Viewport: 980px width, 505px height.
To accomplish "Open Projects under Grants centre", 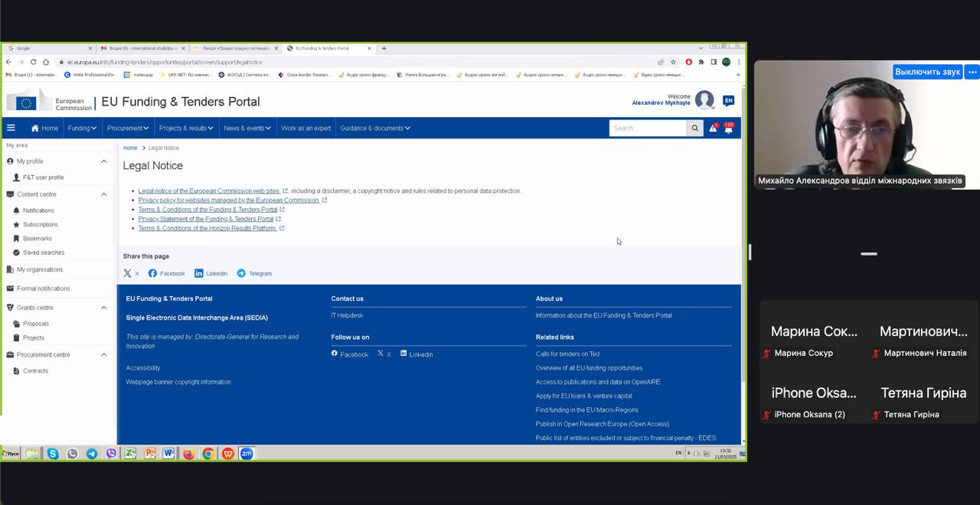I will (x=28, y=337).
